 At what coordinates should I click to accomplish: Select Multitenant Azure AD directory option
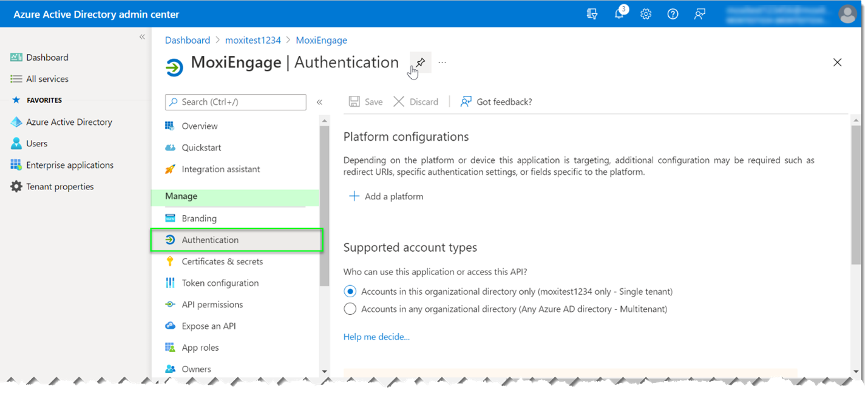click(x=350, y=309)
